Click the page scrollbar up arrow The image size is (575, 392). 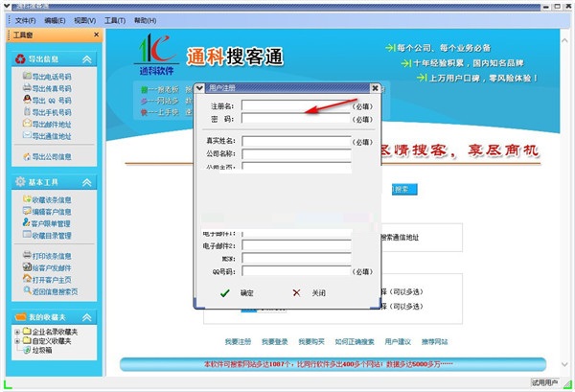564,40
